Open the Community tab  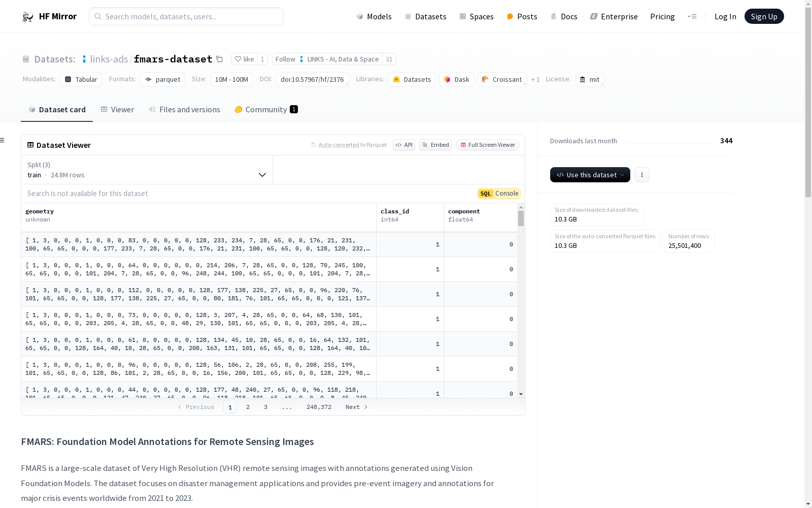266,110
